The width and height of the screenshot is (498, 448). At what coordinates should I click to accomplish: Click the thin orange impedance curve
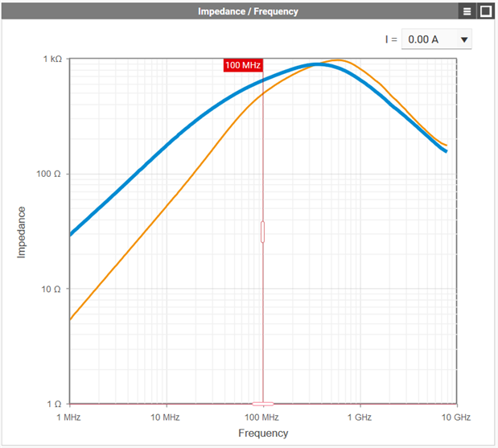pos(165,207)
